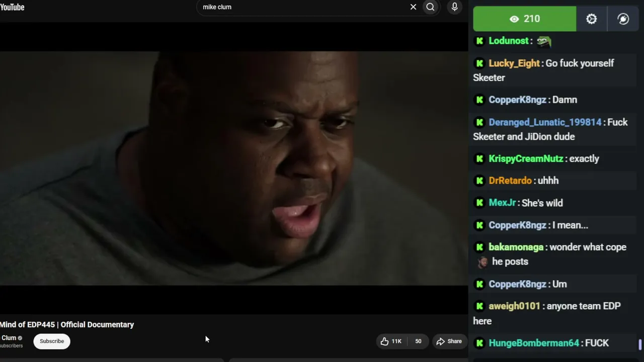Open aweigh0101's chat profile
Image resolution: width=644 pixels, height=362 pixels.
[514, 306]
